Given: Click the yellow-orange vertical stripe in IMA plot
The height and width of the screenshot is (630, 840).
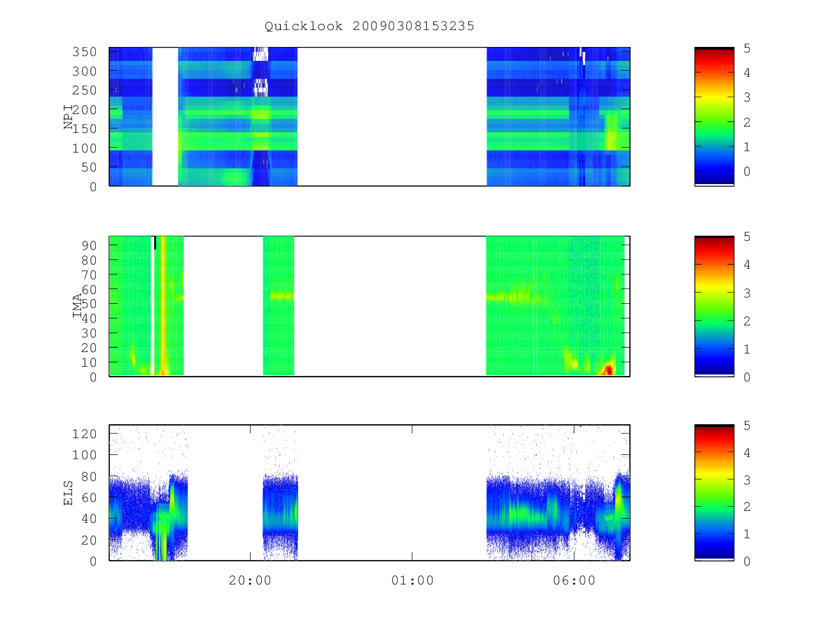Looking at the screenshot, I should click(x=162, y=306).
